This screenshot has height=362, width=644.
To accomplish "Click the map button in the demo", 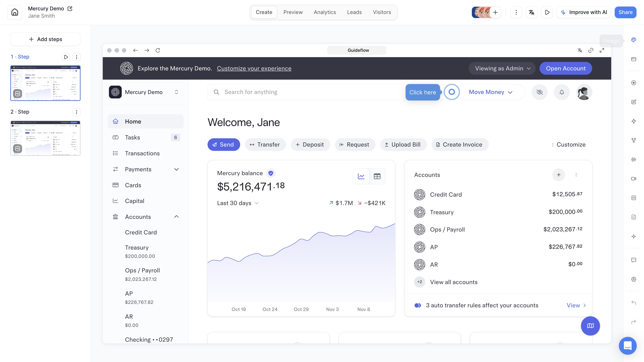I will click(x=590, y=326).
